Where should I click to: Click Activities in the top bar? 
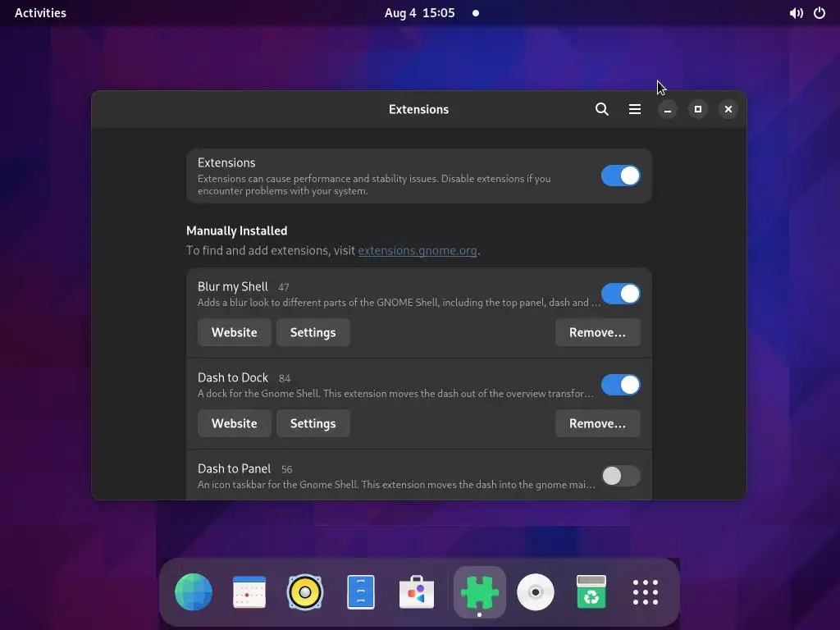[x=40, y=13]
